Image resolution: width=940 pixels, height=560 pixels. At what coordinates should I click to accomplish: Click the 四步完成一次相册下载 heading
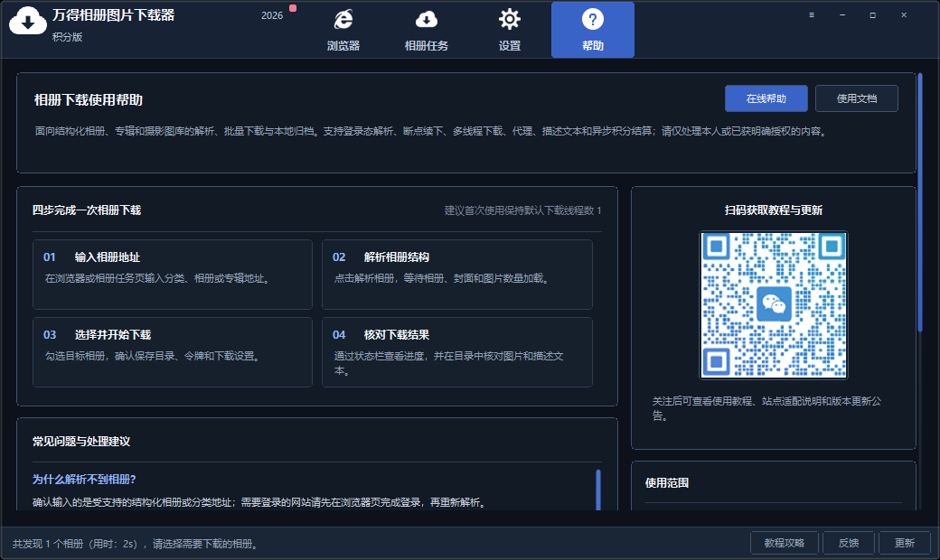(87, 210)
